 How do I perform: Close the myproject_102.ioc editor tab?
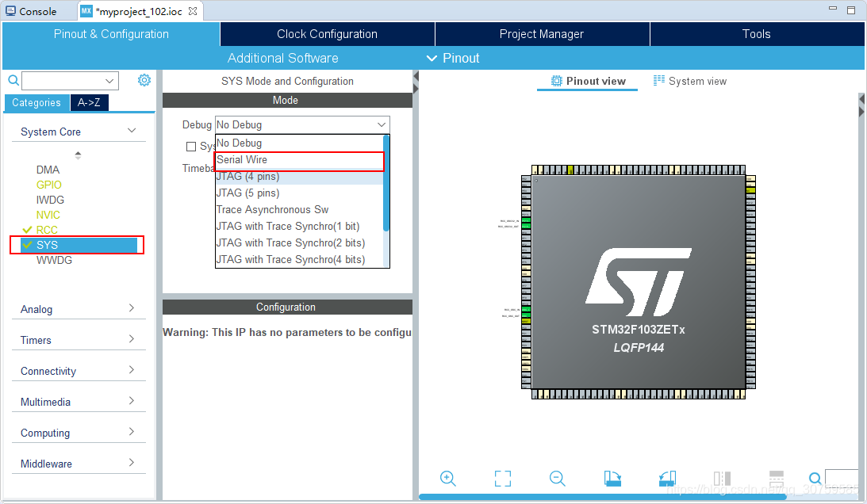(x=193, y=11)
